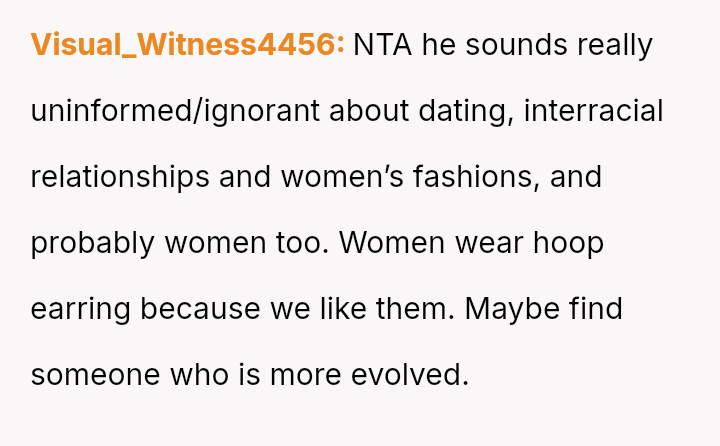Click the word "find" in the comment
Screen dimensions: 720x446
click(595, 309)
